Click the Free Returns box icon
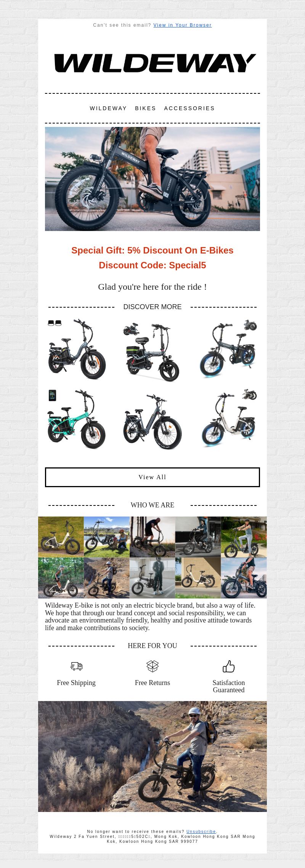This screenshot has height=868, width=305. [x=152, y=666]
